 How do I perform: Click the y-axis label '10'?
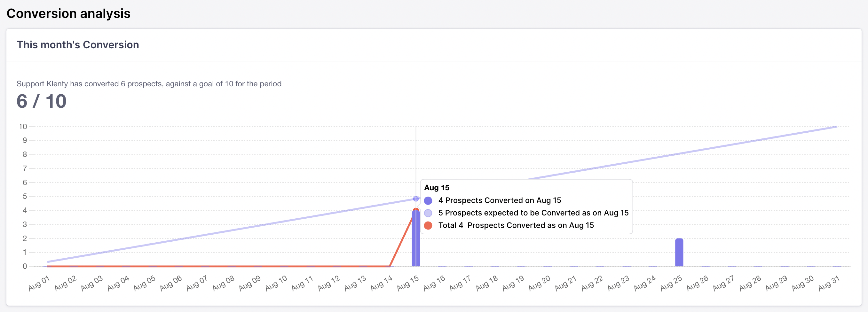[23, 127]
